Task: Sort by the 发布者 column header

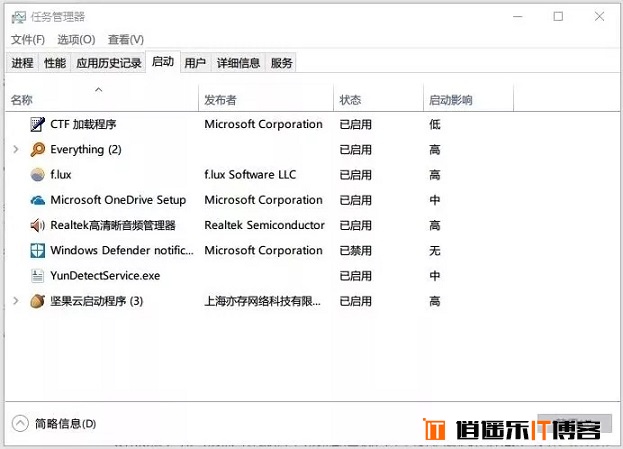Action: coord(266,99)
